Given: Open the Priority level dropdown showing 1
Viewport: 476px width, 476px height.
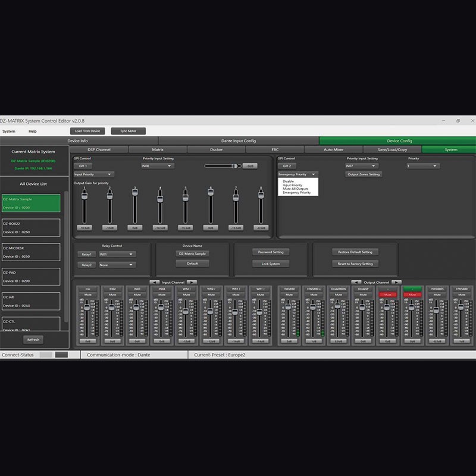Looking at the screenshot, I should pos(423,166).
